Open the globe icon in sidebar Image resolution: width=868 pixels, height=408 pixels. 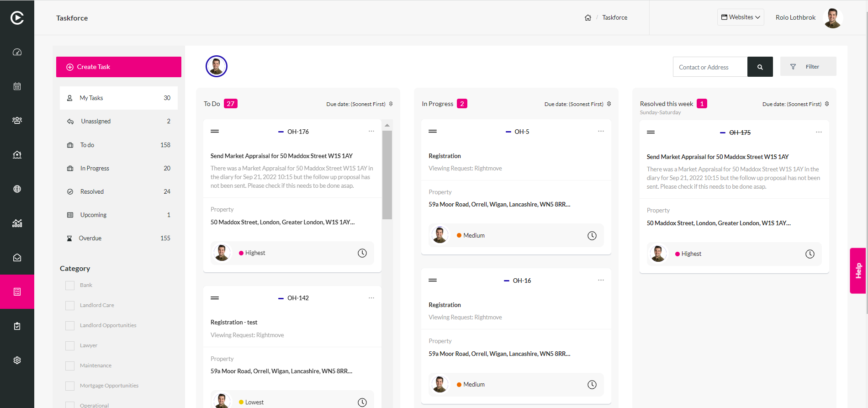click(17, 189)
